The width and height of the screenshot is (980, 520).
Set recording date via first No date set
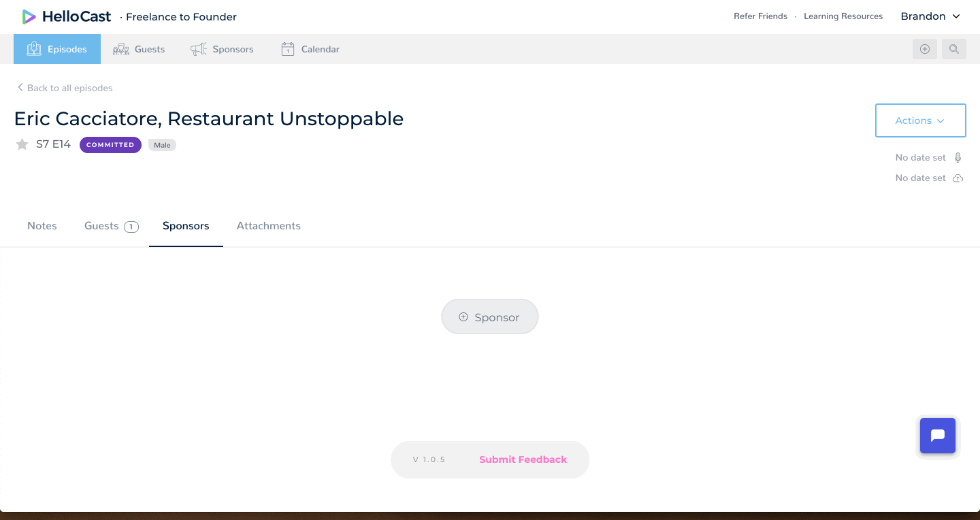pos(921,157)
